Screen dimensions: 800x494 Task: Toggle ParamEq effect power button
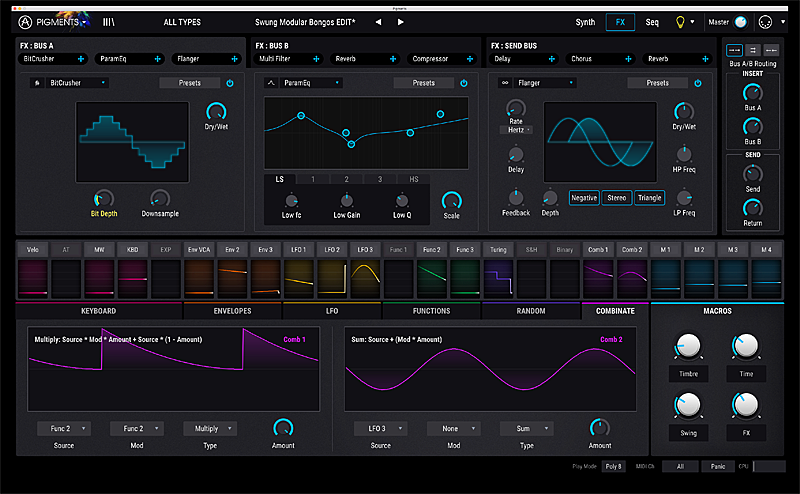coord(464,83)
